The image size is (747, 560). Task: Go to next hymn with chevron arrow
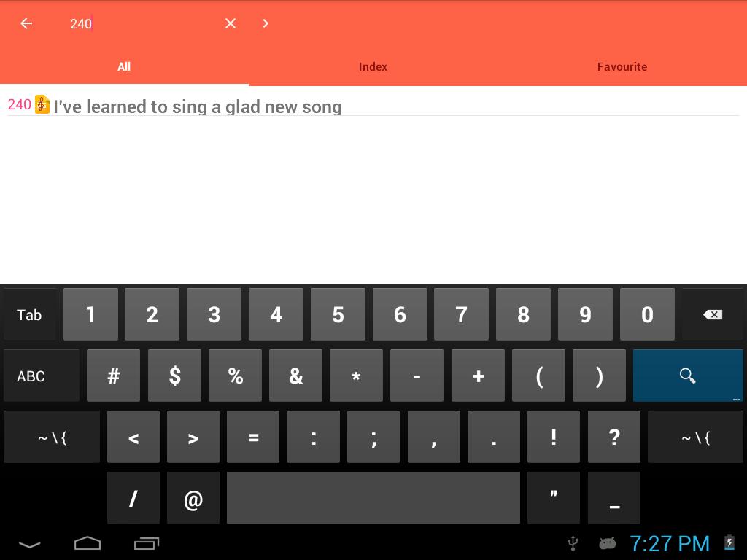tap(266, 23)
